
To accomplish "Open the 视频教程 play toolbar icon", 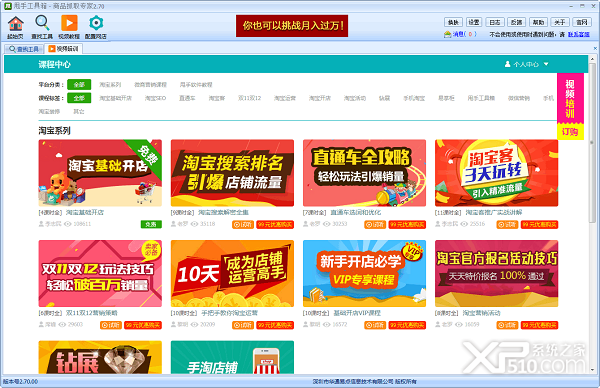I will point(69,27).
